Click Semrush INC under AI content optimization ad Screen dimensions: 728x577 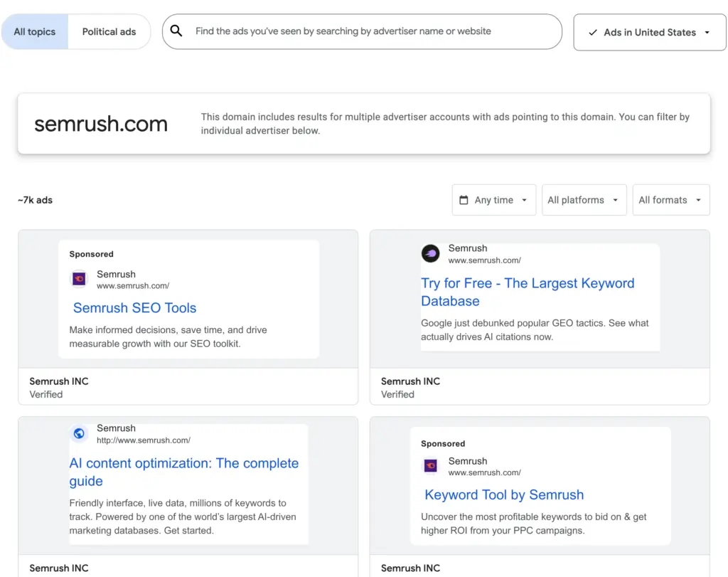click(x=59, y=568)
